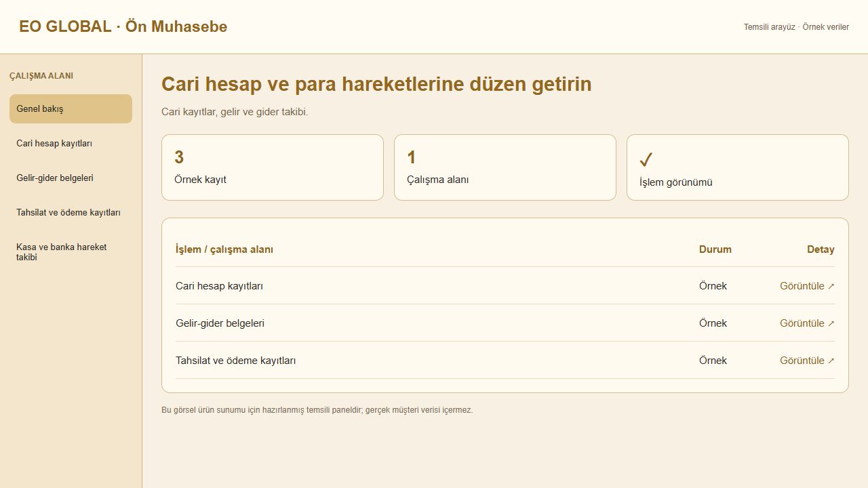This screenshot has height=488, width=868.
Task: Click Tahsilat ve ödeme kayıtları table row name
Action: click(x=235, y=361)
